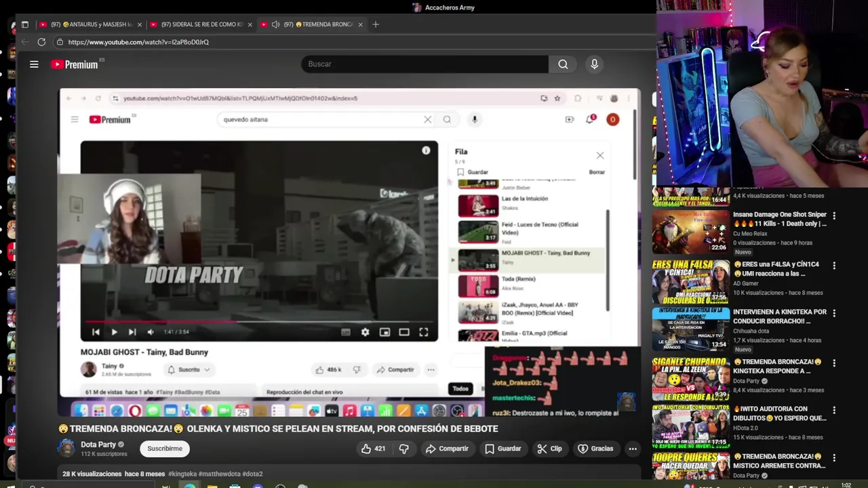Click the '112 K suscriptores' text

[104, 454]
